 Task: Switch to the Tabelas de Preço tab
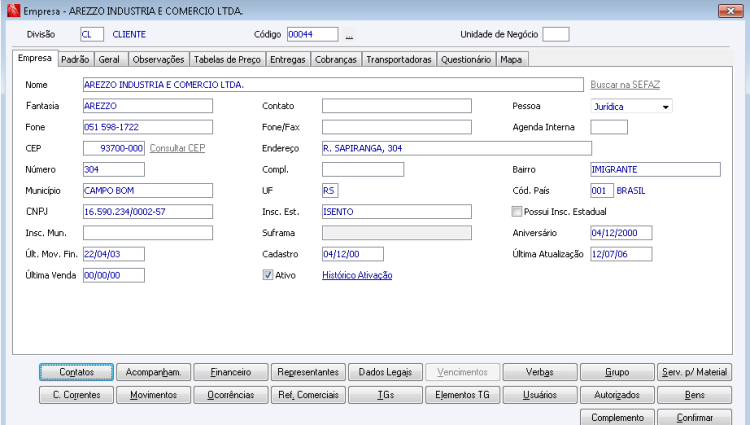click(227, 60)
